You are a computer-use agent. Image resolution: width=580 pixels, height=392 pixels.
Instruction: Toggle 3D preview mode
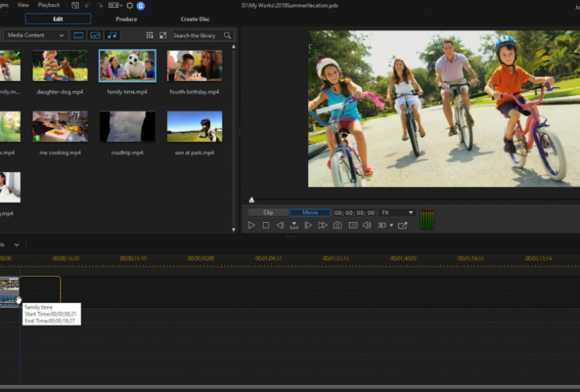(381, 225)
